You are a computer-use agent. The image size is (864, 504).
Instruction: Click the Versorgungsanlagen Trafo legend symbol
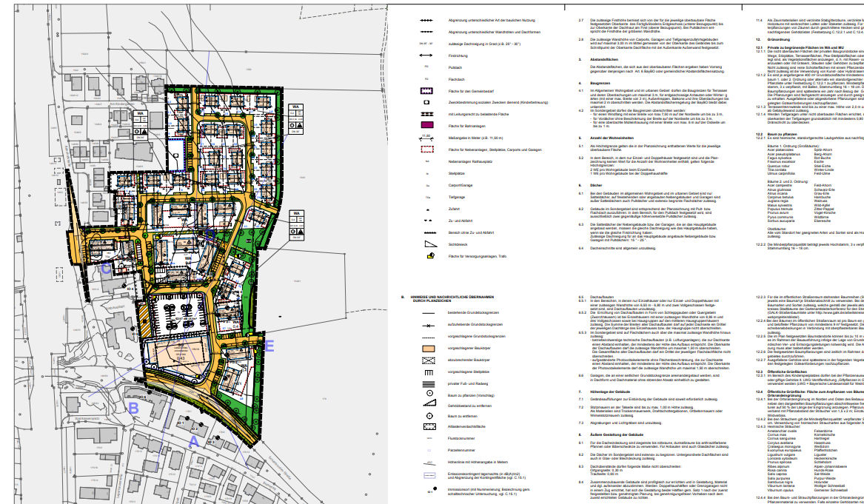click(x=430, y=255)
